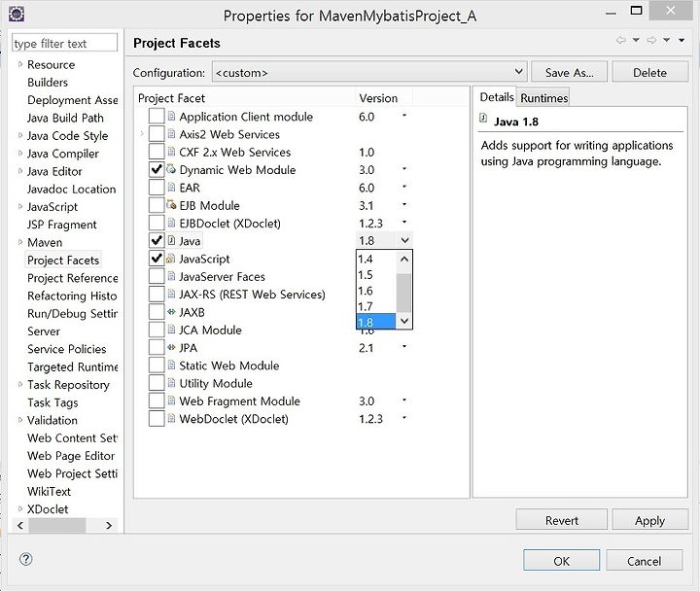This screenshot has height=592, width=700.
Task: Open the view menu triangle at top right
Action: (x=682, y=40)
